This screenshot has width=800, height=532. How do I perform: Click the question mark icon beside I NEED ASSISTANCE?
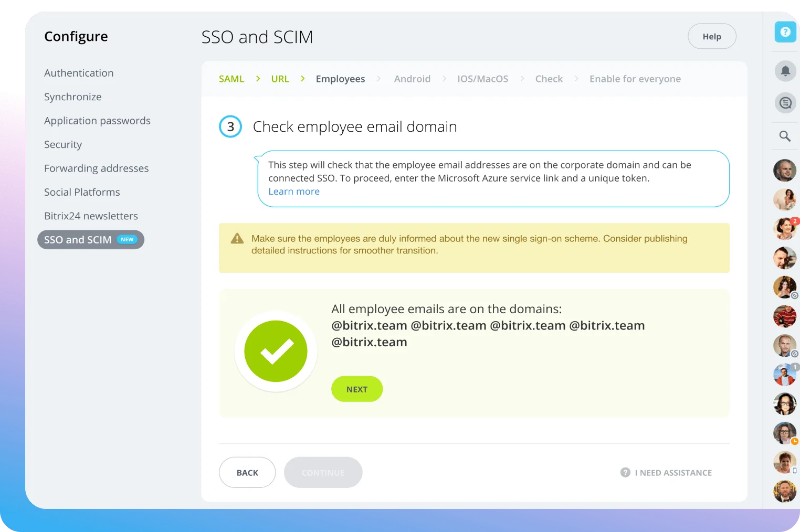(x=625, y=473)
